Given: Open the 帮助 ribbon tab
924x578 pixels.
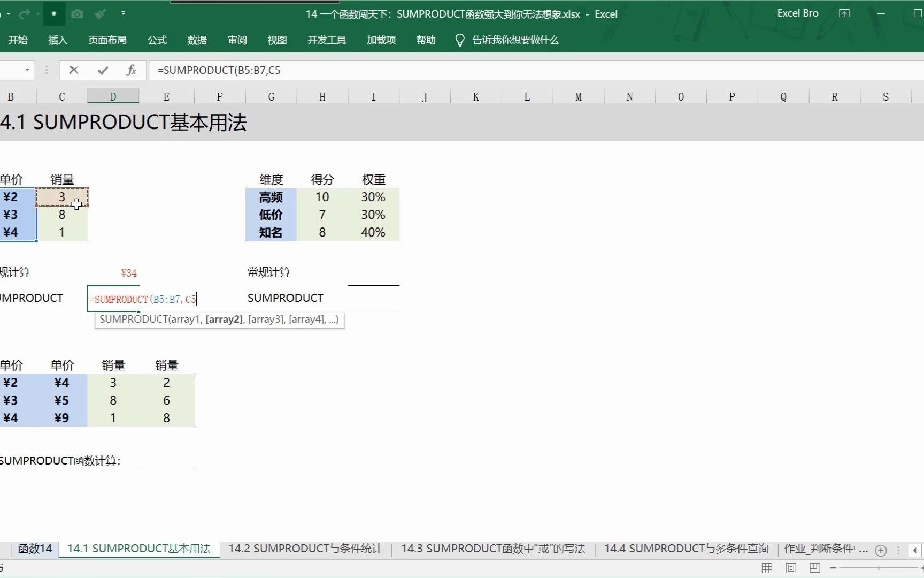Looking at the screenshot, I should [426, 40].
